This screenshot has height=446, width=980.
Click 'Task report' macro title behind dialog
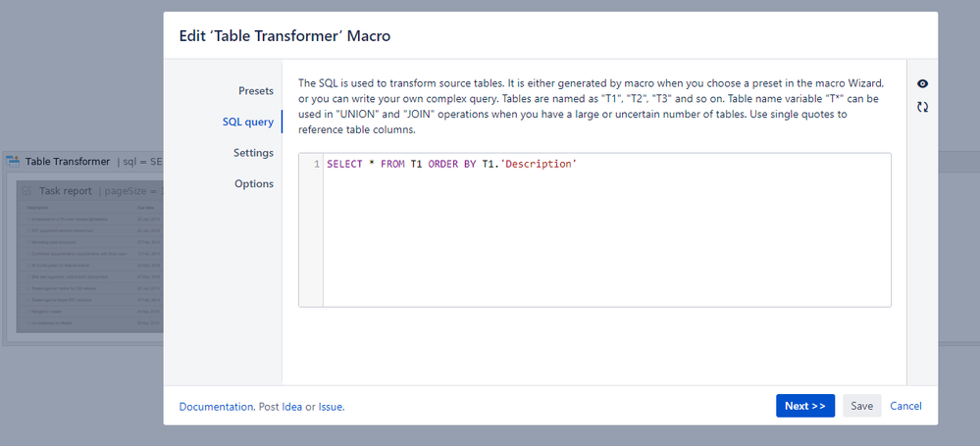(x=66, y=191)
